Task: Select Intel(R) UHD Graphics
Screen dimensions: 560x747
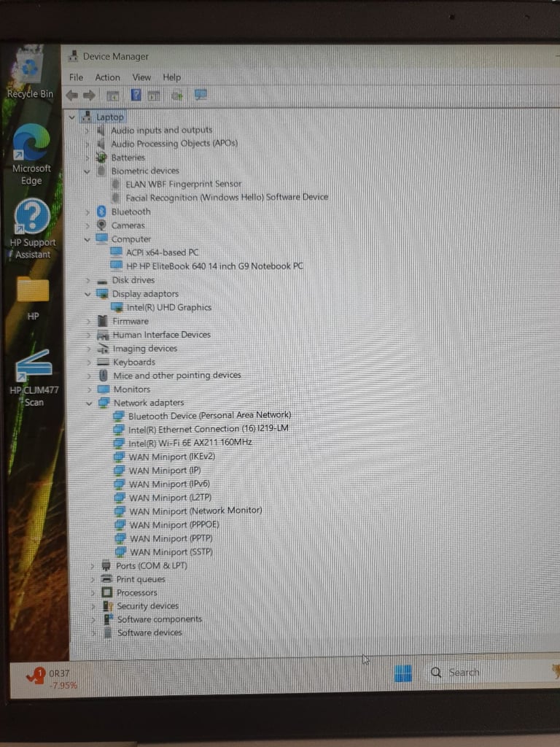Action: pyautogui.click(x=169, y=308)
